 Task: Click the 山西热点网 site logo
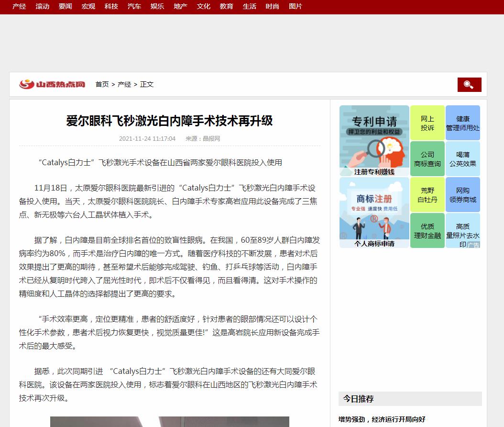52,84
